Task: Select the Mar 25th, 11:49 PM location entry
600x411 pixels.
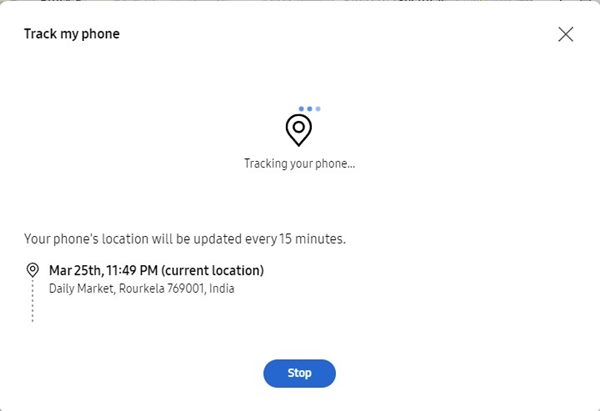Action: point(156,271)
